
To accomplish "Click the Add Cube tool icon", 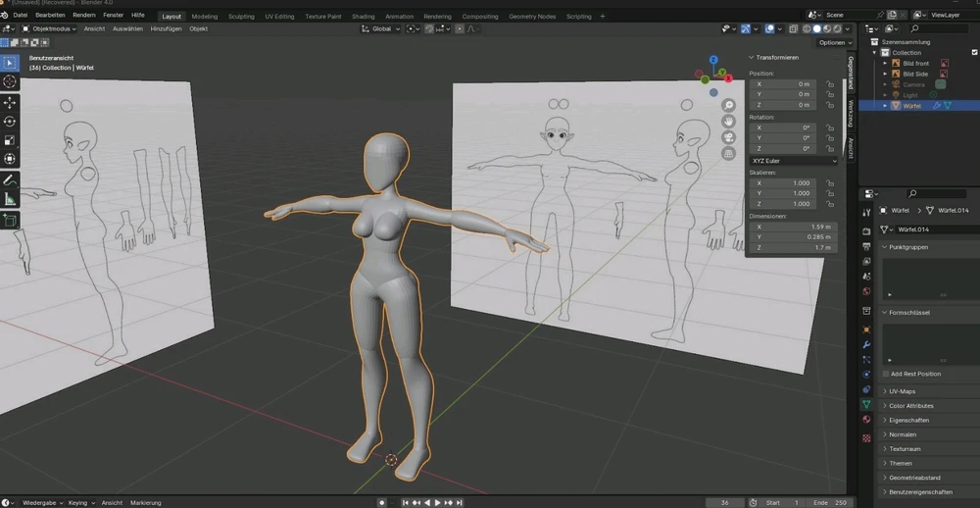I will (10, 221).
